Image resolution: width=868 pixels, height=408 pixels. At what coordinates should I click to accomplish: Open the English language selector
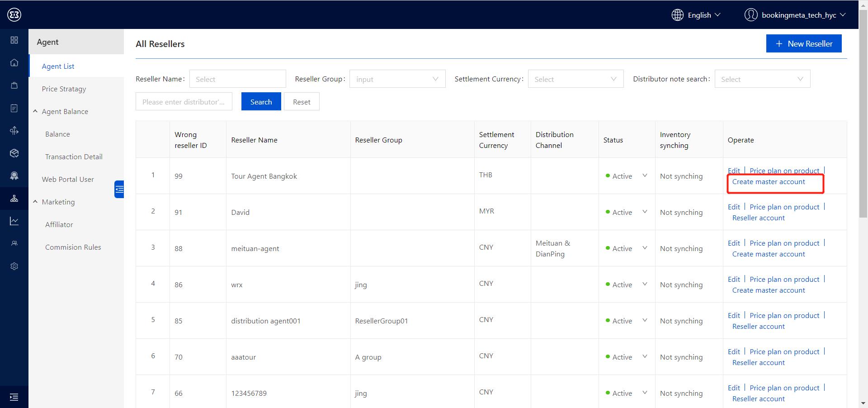pos(696,15)
